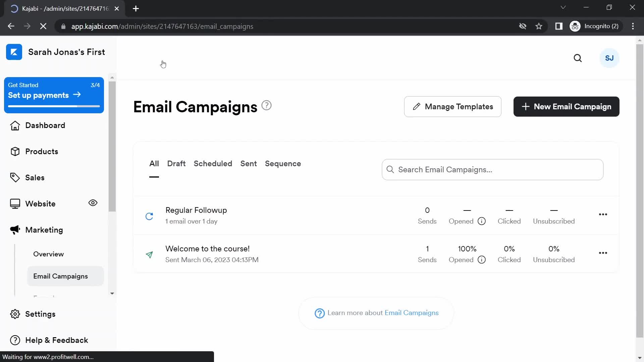This screenshot has width=644, height=362.
Task: Click the Search Email Campaigns input field
Action: pos(492,169)
